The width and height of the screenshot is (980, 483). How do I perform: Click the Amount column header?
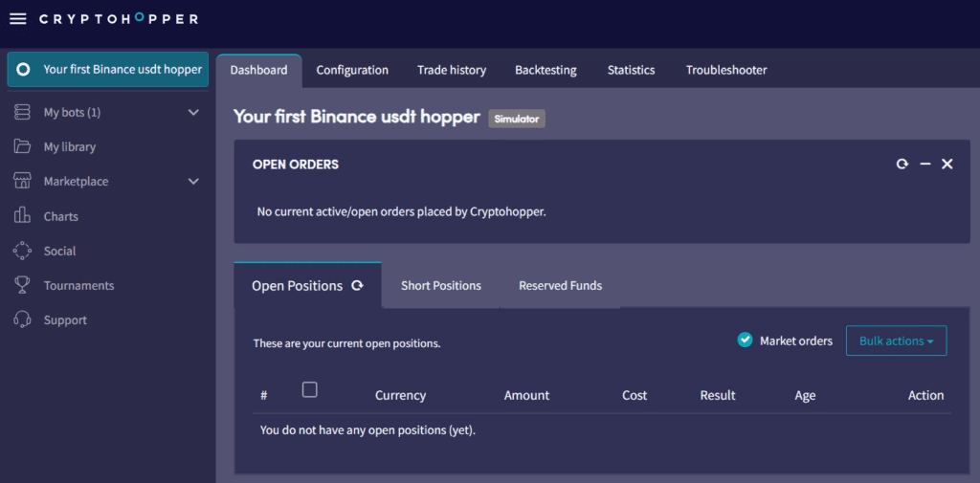527,396
